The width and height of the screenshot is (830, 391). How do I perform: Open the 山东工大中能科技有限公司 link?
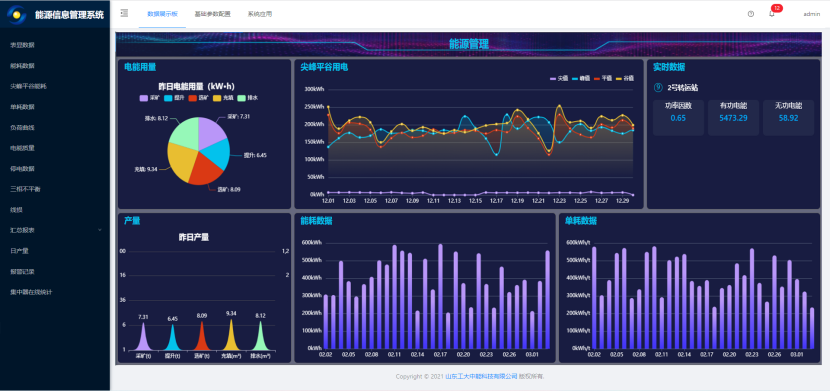pos(481,377)
